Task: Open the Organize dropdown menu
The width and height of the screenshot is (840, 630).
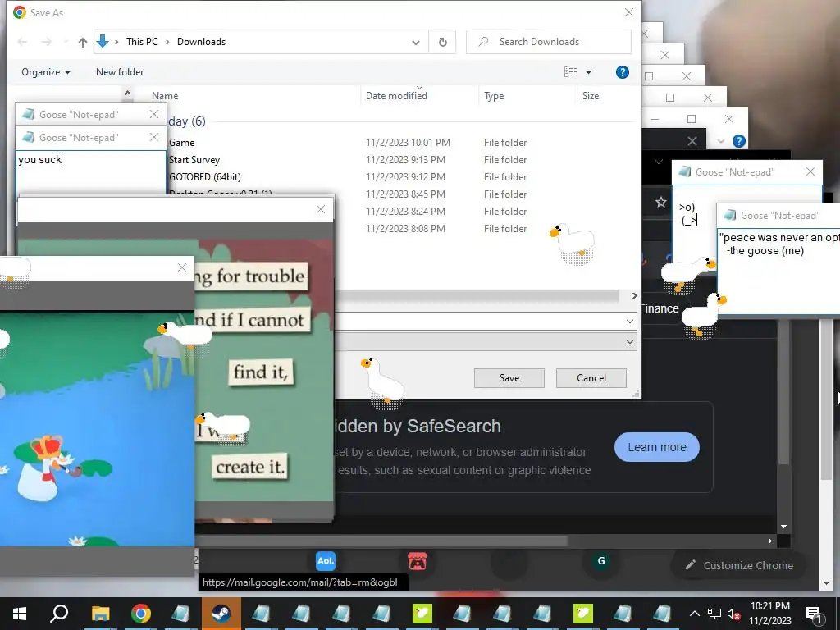Action: pos(46,72)
